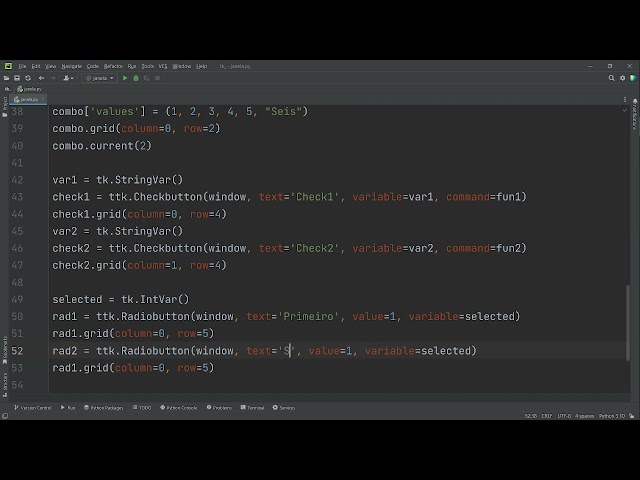Open the Code menu

pos(93,66)
